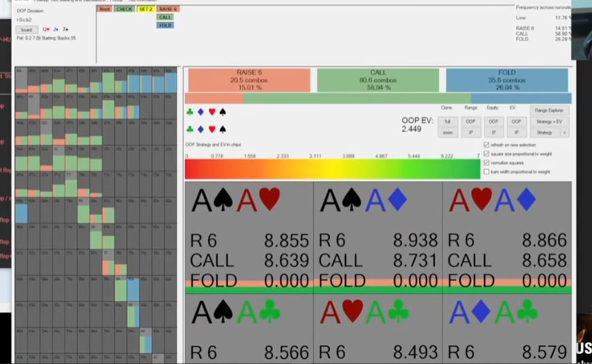Click the red-to-green EV color scale
This screenshot has height=364, width=592.
[333, 169]
